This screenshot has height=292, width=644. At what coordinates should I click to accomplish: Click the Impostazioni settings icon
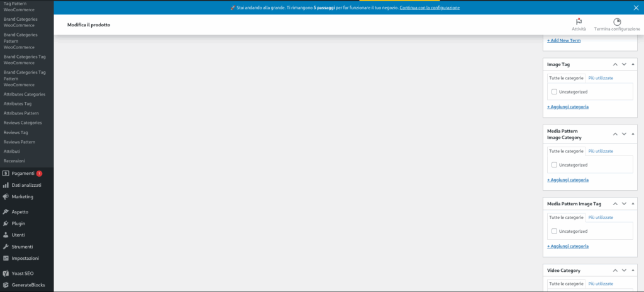[x=6, y=258]
